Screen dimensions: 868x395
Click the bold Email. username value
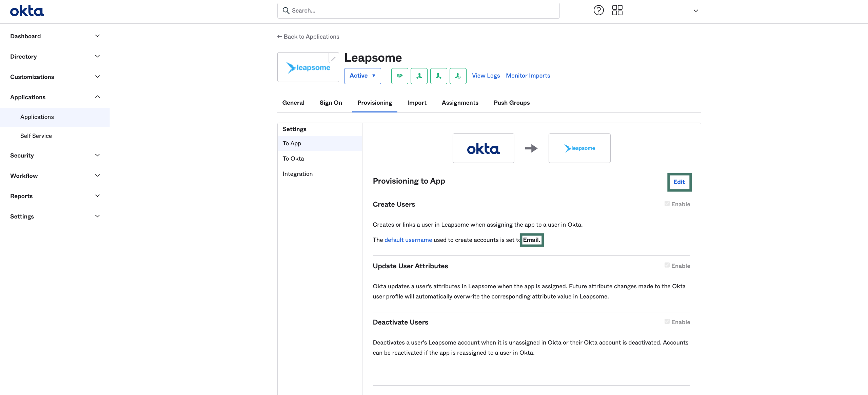click(x=532, y=240)
